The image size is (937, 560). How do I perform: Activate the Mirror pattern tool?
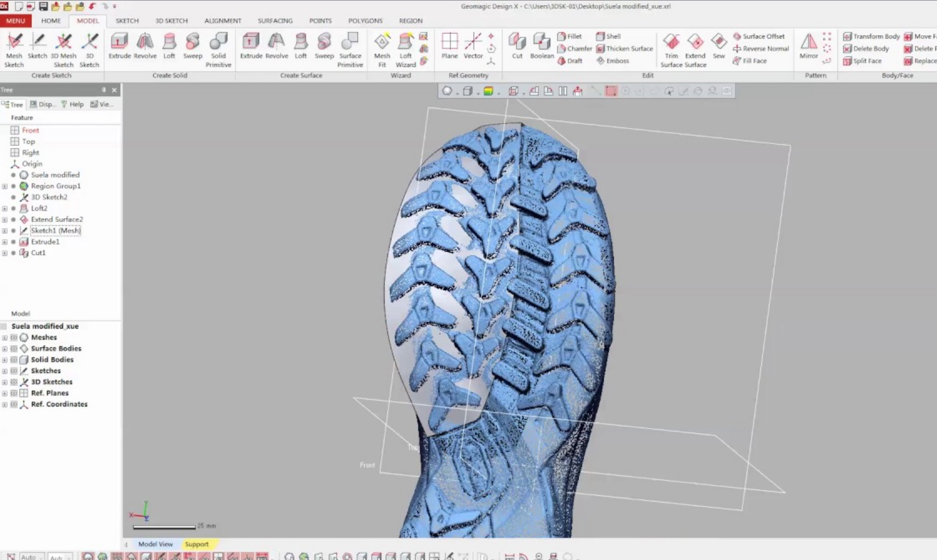tap(808, 46)
